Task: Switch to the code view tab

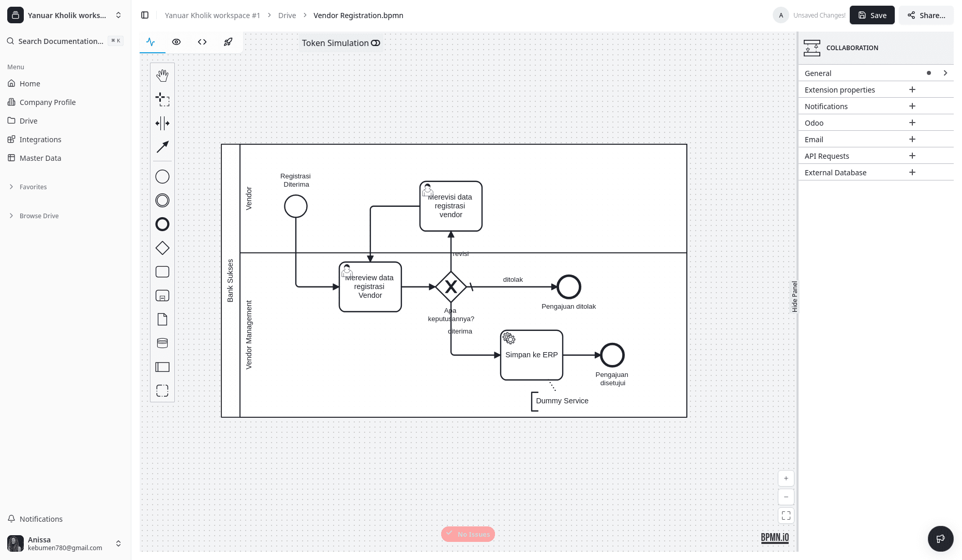Action: tap(202, 42)
